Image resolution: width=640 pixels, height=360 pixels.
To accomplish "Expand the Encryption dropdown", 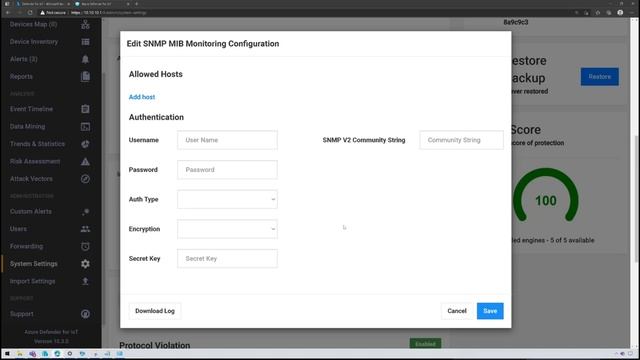I will pyautogui.click(x=227, y=229).
